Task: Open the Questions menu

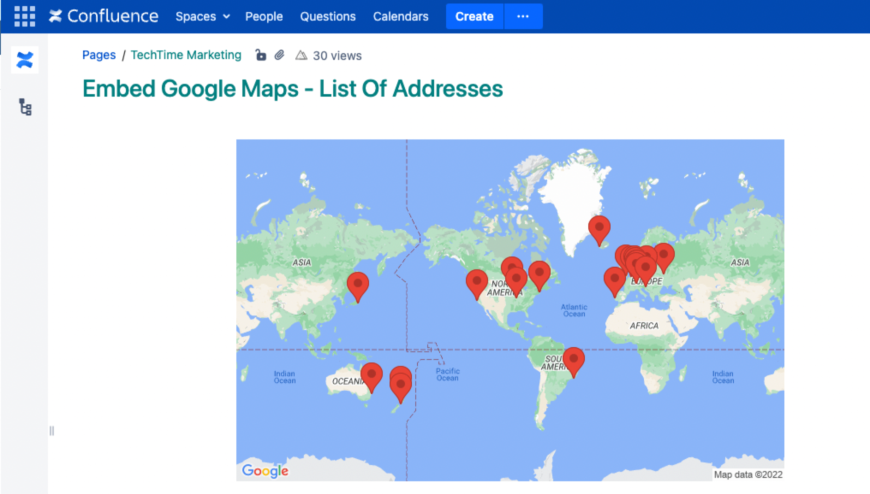Action: point(327,17)
